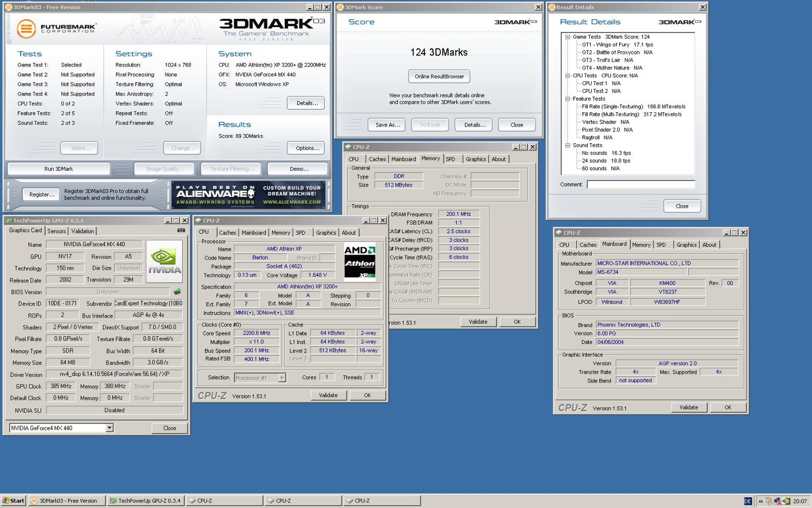The image size is (812, 508).
Task: Open the Validation tab in GPU-Z
Action: click(83, 231)
